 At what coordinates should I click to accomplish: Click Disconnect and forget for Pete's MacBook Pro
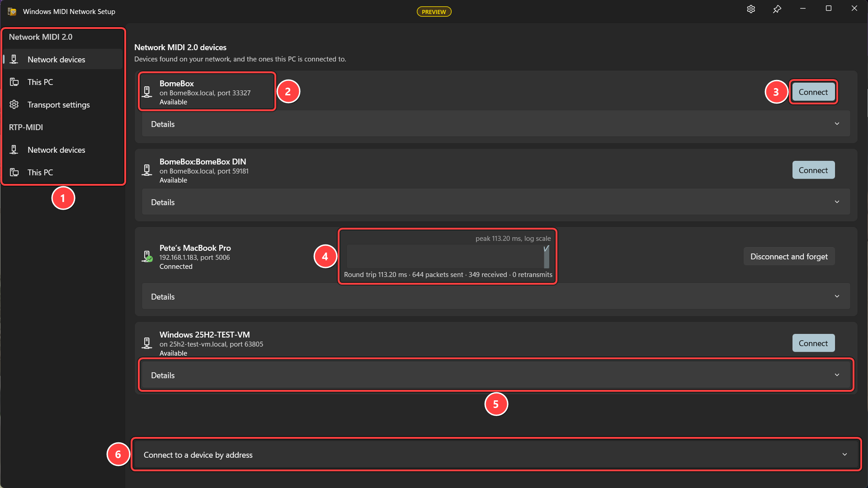(x=789, y=256)
